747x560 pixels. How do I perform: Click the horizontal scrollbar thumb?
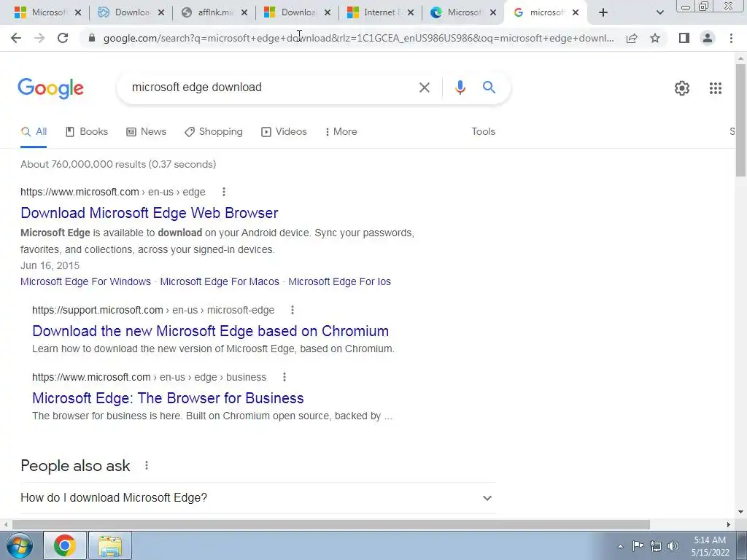331,525
